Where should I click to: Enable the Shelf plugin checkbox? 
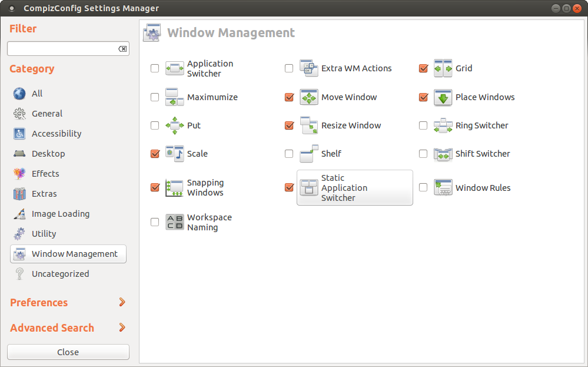(289, 154)
